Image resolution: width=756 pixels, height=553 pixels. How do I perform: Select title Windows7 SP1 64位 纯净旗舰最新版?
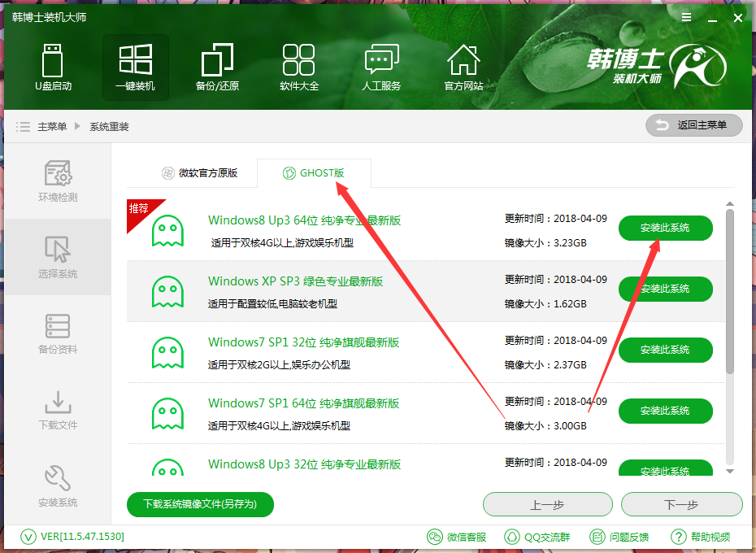tap(303, 403)
